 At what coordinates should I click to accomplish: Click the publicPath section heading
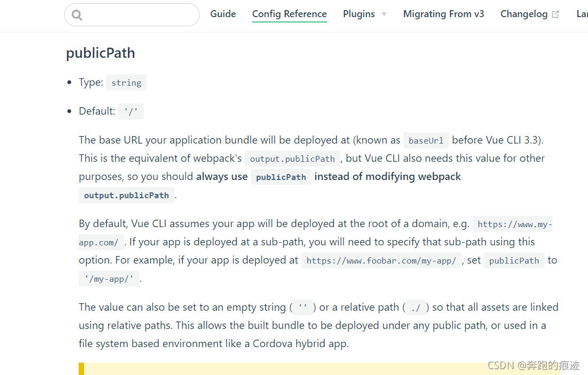pos(101,53)
